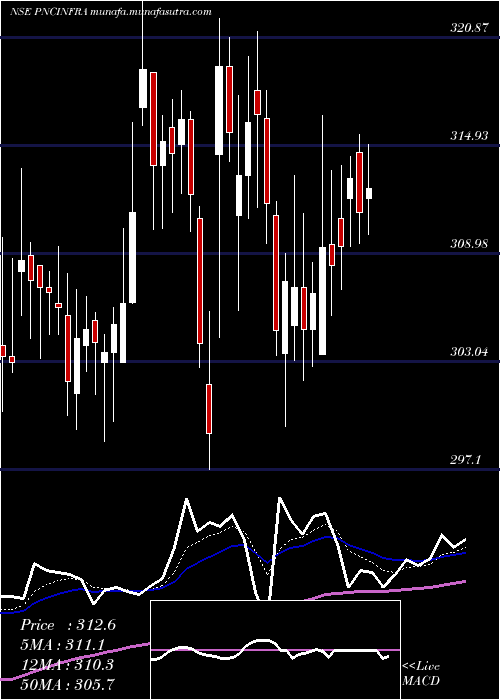Click the 12MA : 310.3 readout
This screenshot has width=500, height=700.
point(67,664)
